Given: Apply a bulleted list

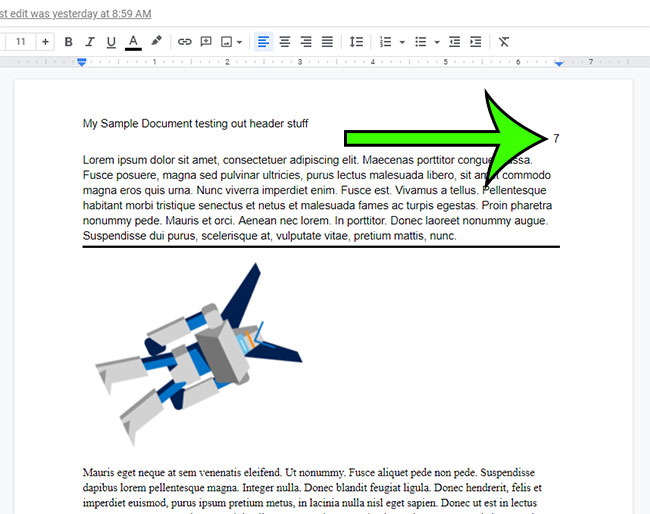Looking at the screenshot, I should pos(420,42).
